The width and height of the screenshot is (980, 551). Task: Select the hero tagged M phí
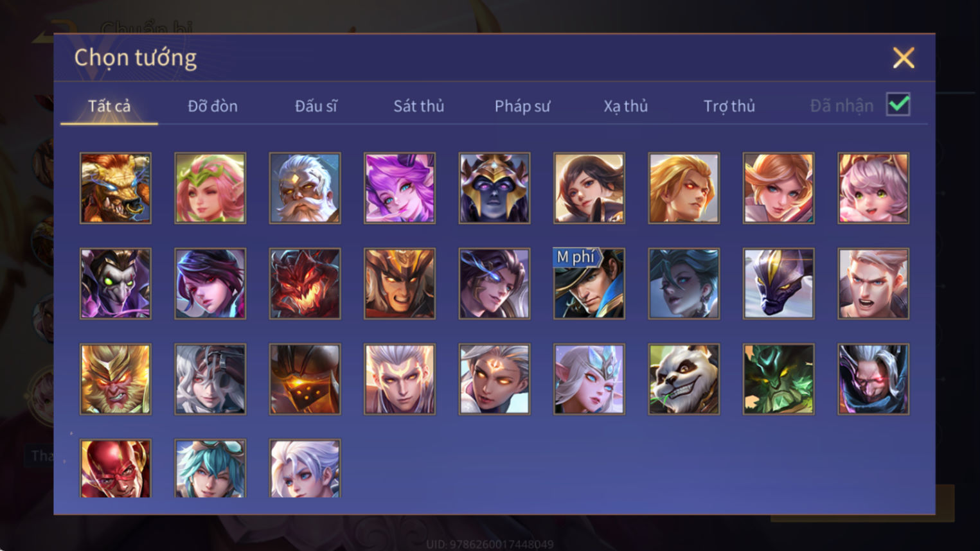[589, 284]
